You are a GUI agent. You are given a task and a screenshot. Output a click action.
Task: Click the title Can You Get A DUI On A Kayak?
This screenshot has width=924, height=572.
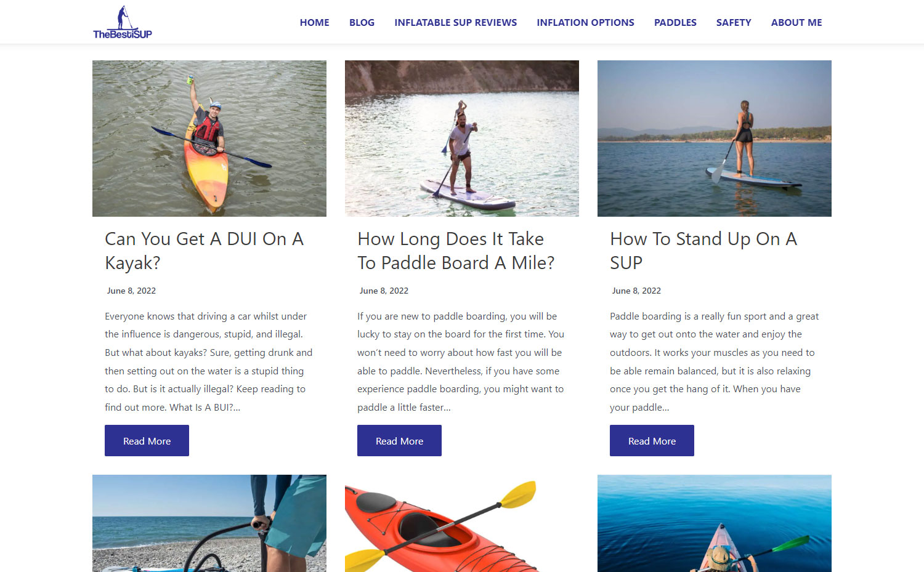pyautogui.click(x=204, y=251)
